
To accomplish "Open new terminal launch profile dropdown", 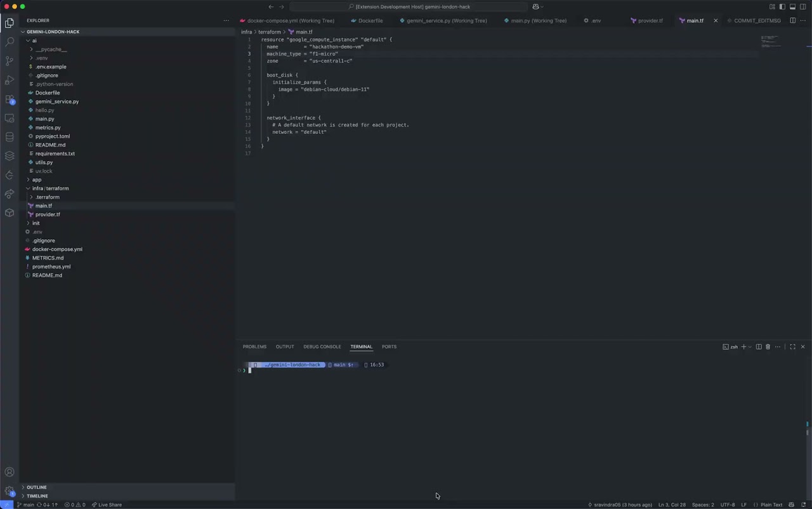I will [749, 347].
